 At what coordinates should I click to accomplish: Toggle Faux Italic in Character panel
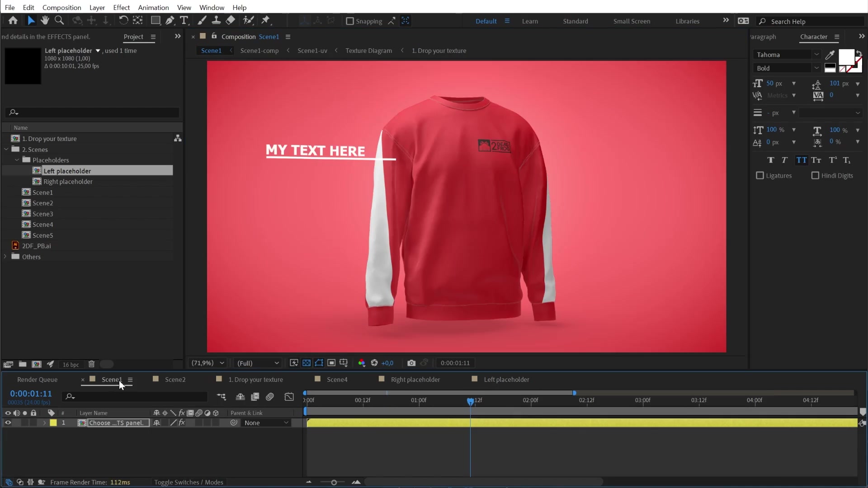(785, 160)
